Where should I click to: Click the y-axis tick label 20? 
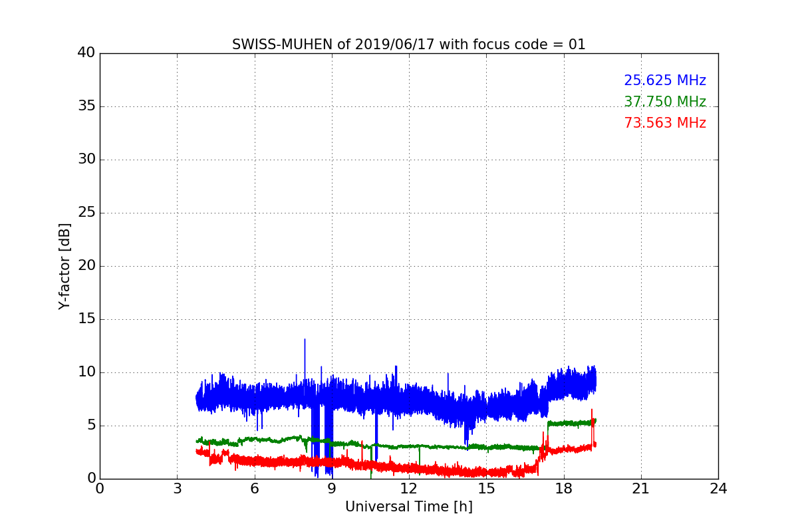86,266
